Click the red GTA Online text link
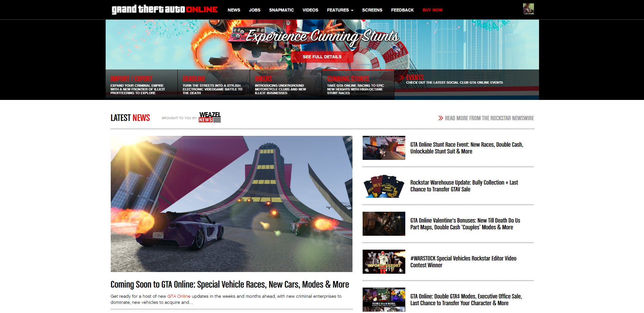 click(179, 296)
